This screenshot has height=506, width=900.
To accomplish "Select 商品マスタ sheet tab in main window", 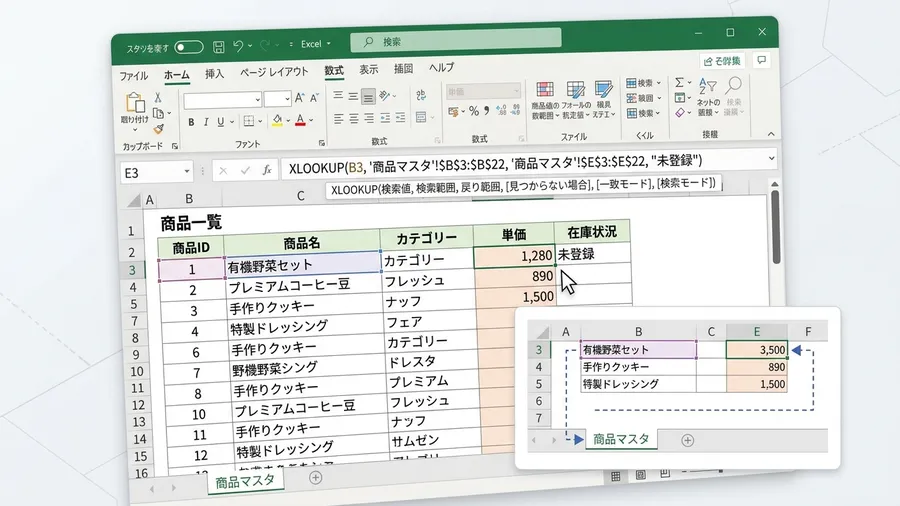I will pos(245,481).
